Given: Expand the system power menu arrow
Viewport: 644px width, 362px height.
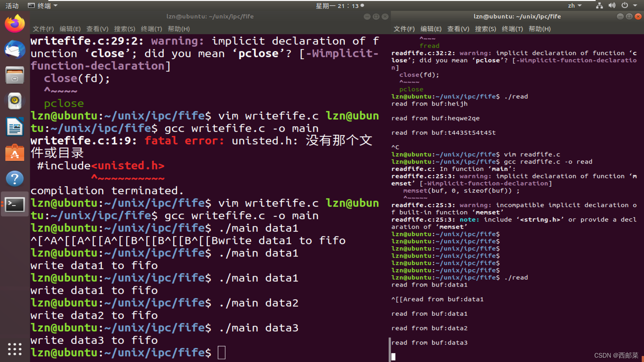Looking at the screenshot, I should pyautogui.click(x=635, y=6).
